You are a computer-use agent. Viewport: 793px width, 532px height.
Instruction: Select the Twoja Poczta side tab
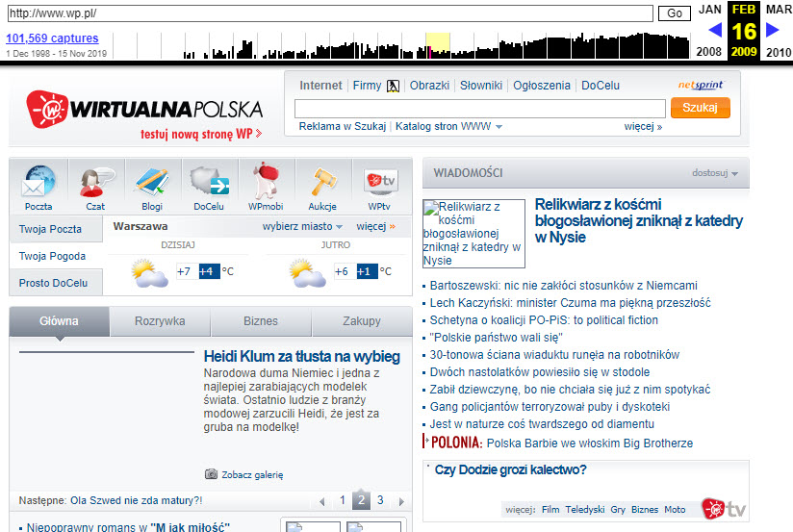coord(56,229)
